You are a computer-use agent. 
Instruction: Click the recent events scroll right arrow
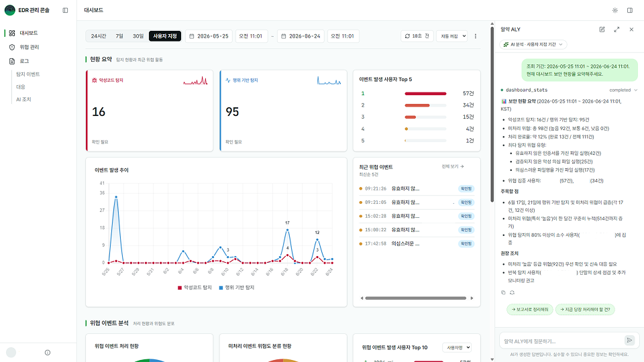[472, 298]
